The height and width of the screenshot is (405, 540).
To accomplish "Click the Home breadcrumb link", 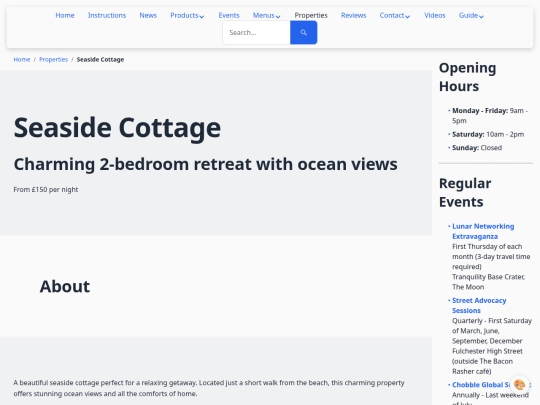I will click(x=22, y=60).
